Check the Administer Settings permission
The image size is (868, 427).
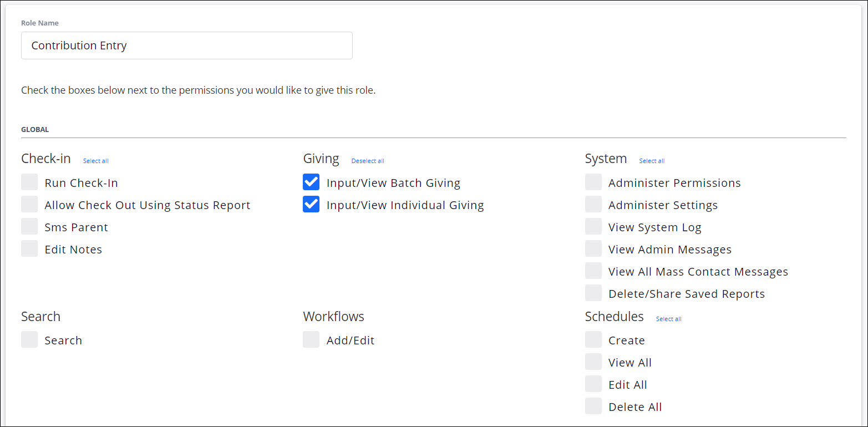coord(593,204)
